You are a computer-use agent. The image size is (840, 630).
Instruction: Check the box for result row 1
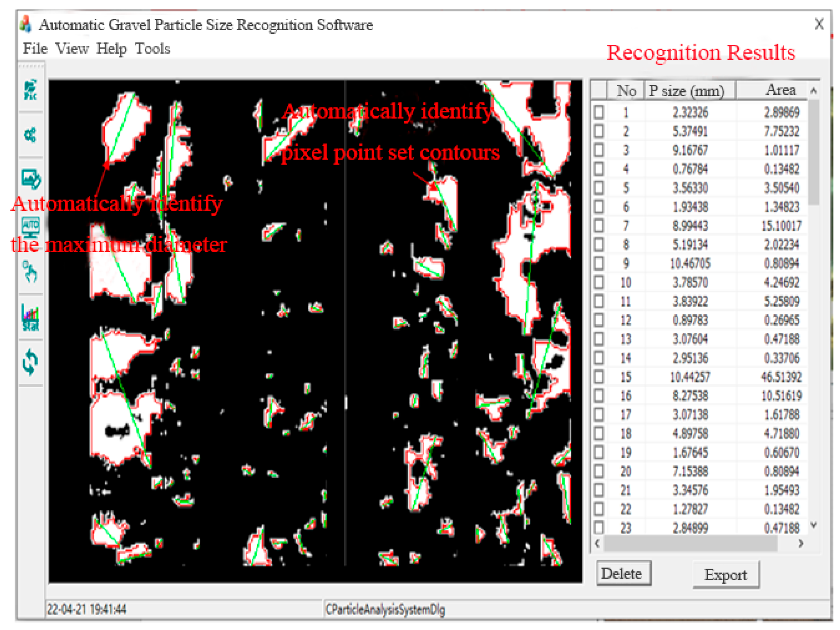pos(599,112)
